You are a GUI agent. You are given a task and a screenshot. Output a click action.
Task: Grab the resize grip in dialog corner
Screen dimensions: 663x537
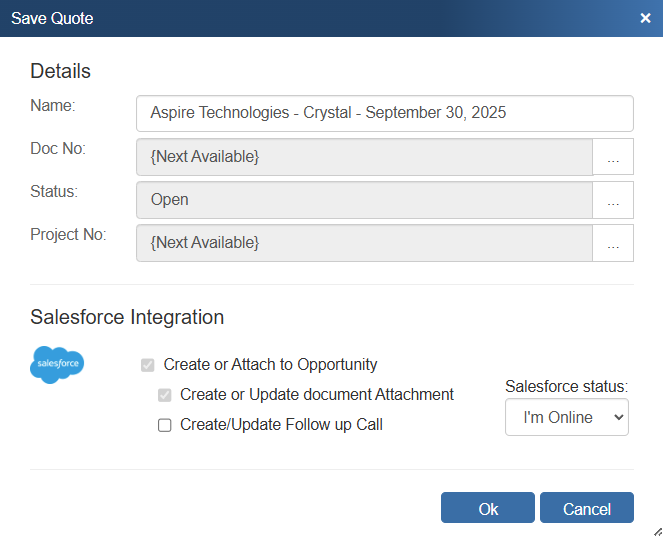(656, 530)
